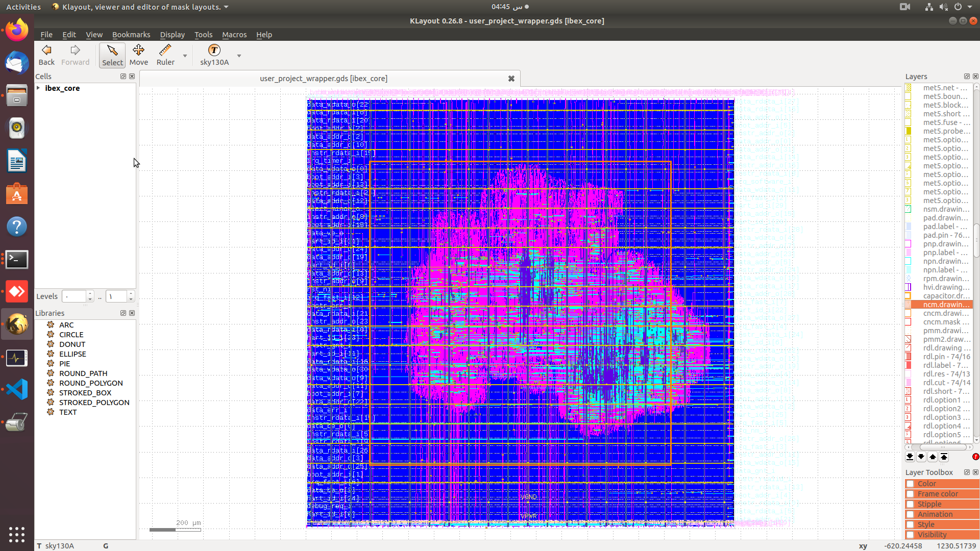Move layer up one step

(x=933, y=457)
